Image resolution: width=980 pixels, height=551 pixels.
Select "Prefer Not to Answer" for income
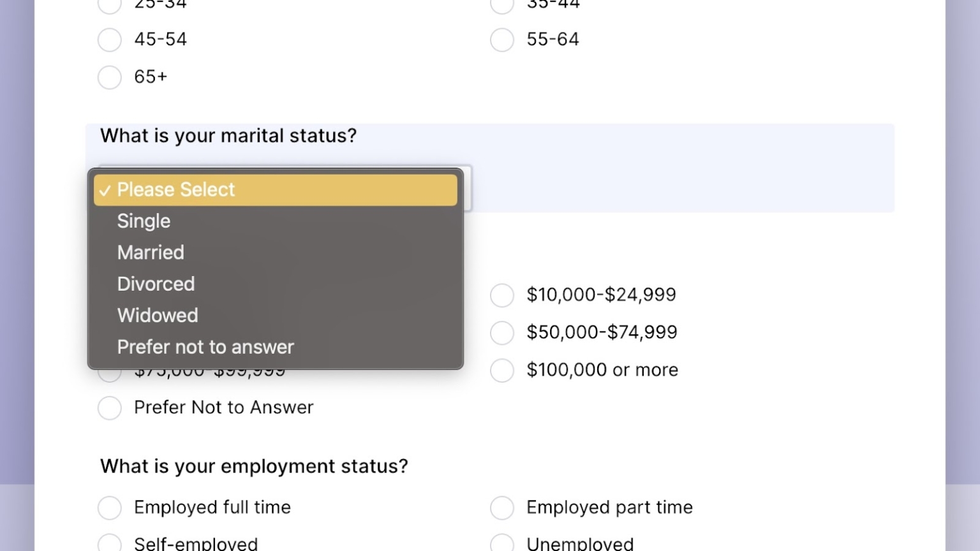[109, 408]
